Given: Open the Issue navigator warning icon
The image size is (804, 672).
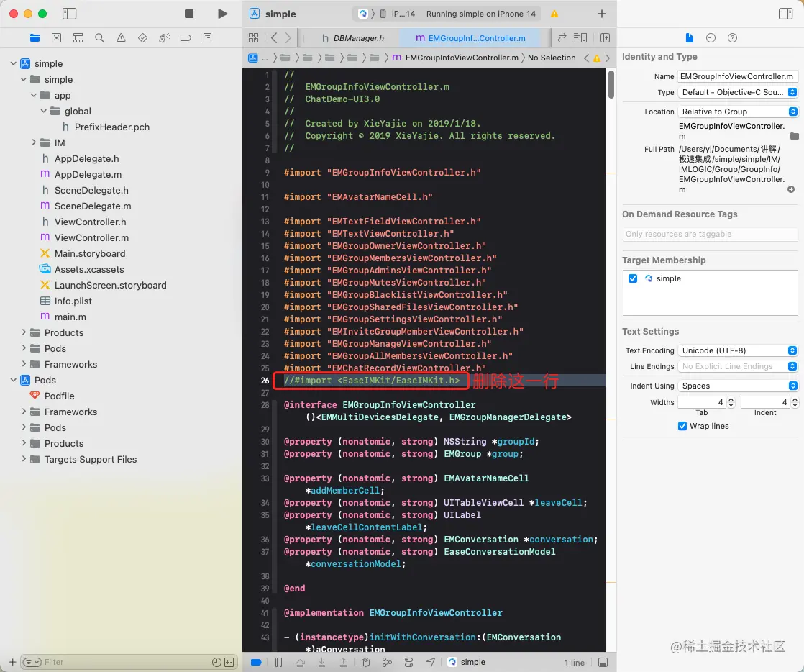Looking at the screenshot, I should tap(121, 38).
